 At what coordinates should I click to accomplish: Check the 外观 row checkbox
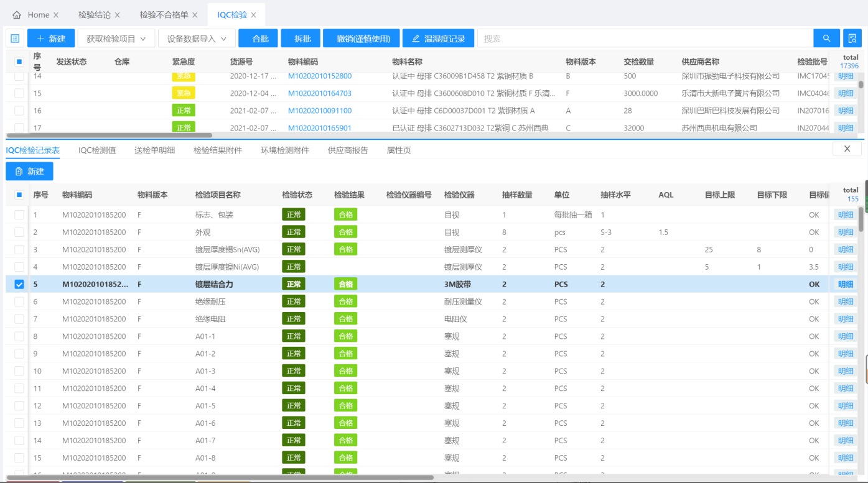pyautogui.click(x=19, y=232)
